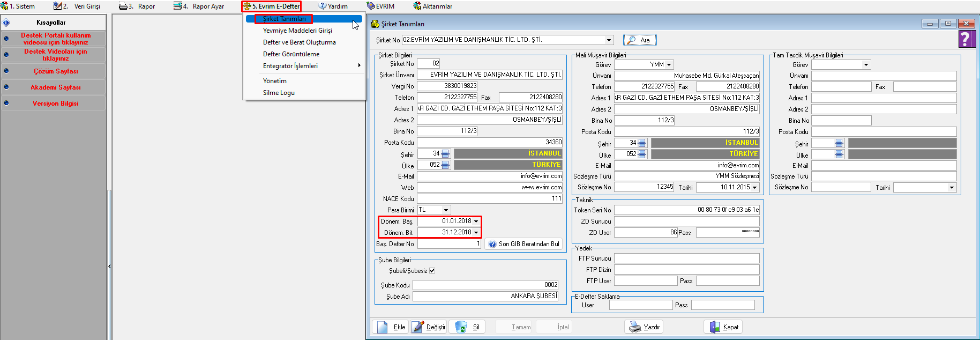The height and width of the screenshot is (340, 980).
Task: Click the Token Seri No field
Action: click(x=687, y=210)
